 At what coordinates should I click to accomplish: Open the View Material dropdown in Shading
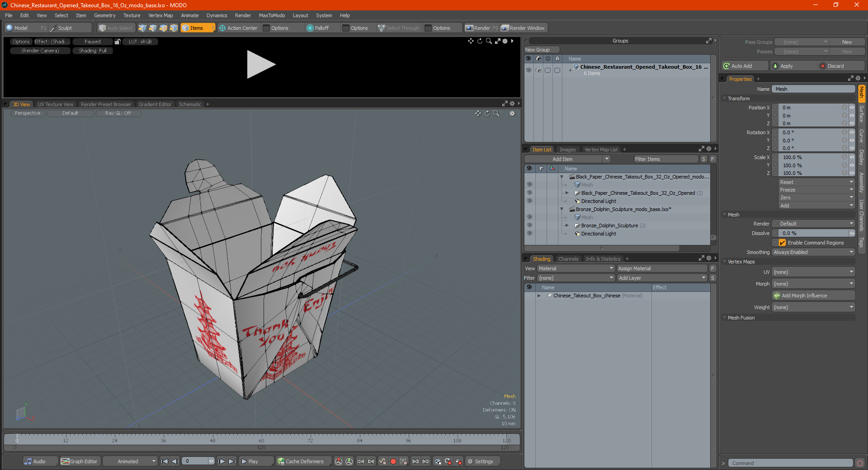pyautogui.click(x=576, y=268)
